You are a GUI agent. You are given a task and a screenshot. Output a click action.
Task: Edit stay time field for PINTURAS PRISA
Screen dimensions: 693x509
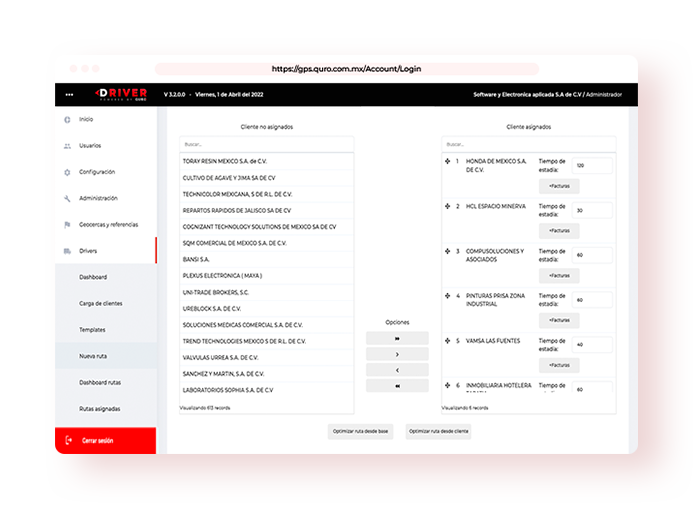coord(592,300)
